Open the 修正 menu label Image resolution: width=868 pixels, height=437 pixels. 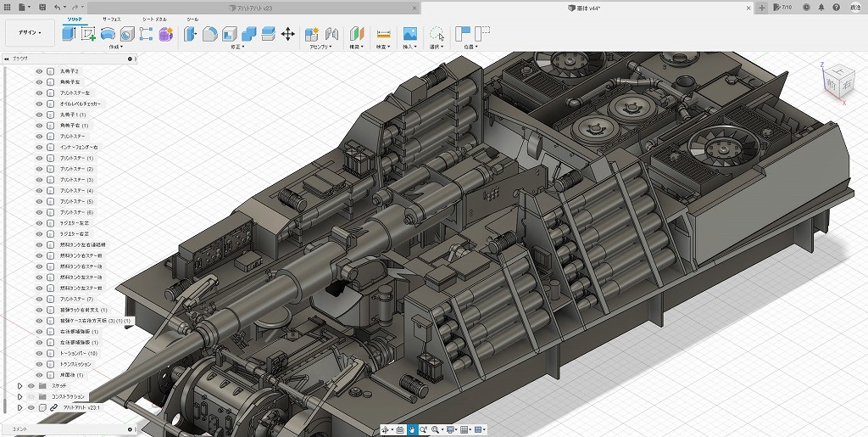pos(237,47)
